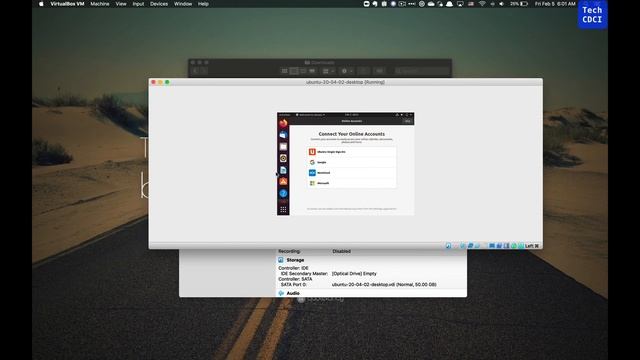Open the View menu

pos(121,4)
